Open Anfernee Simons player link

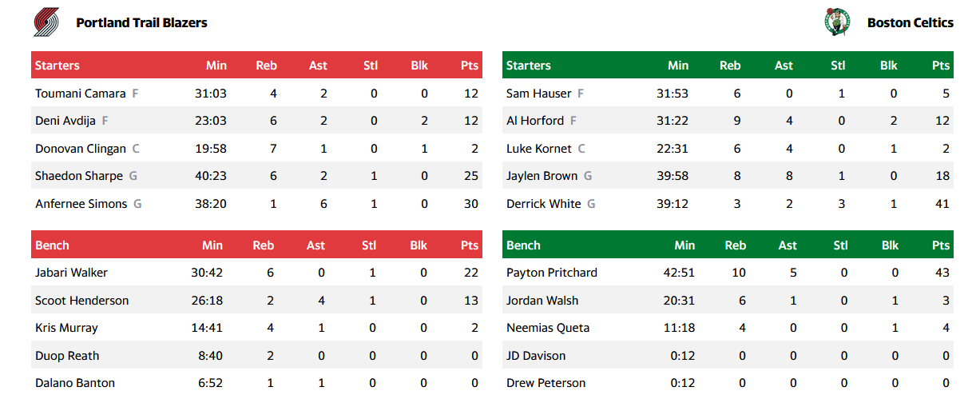click(81, 204)
